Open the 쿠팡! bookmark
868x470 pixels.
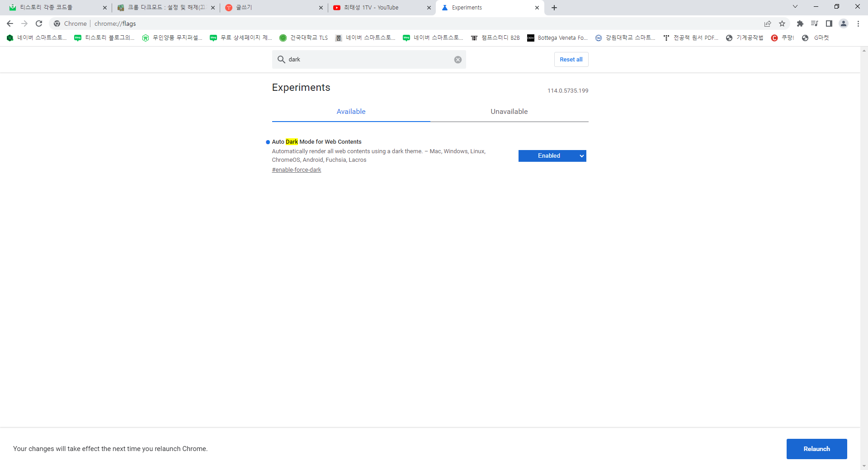coord(783,38)
